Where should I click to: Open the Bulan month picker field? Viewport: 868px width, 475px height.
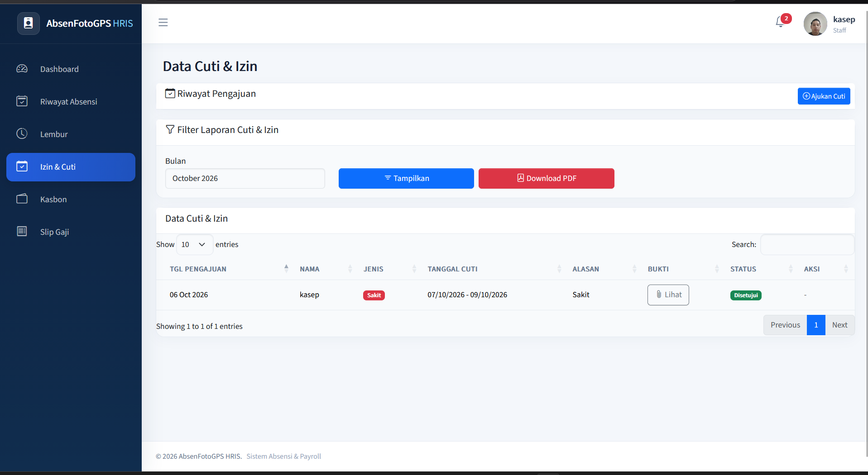(x=245, y=178)
